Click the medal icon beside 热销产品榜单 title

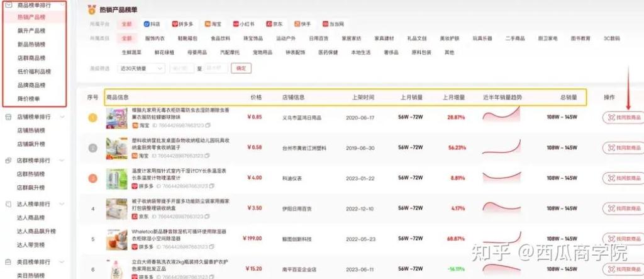pyautogui.click(x=92, y=9)
